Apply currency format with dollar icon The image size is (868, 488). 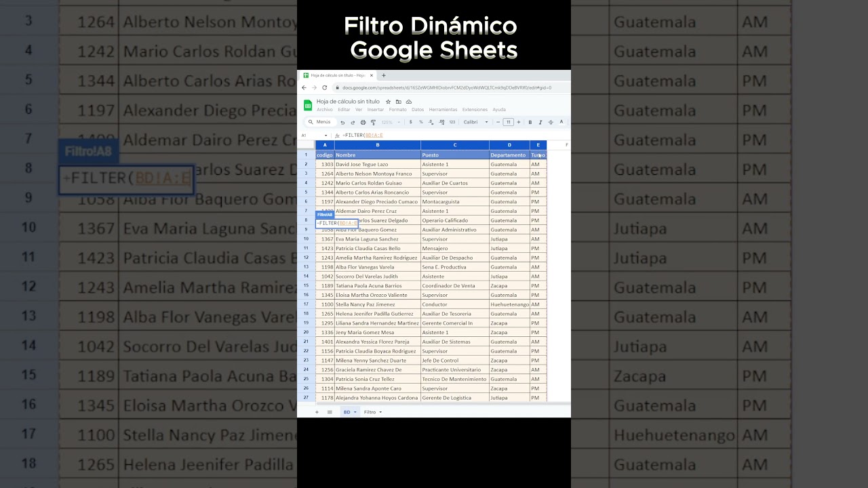pyautogui.click(x=410, y=122)
